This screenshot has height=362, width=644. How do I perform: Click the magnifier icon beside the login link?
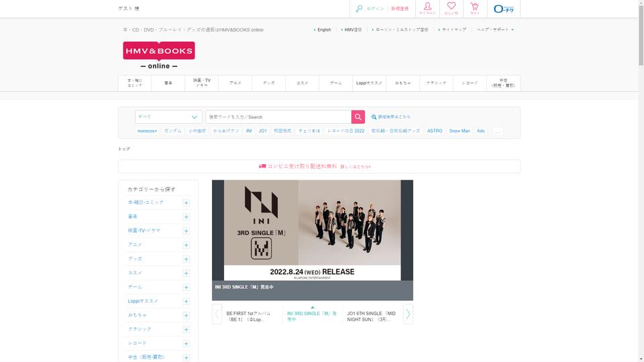coord(359,9)
